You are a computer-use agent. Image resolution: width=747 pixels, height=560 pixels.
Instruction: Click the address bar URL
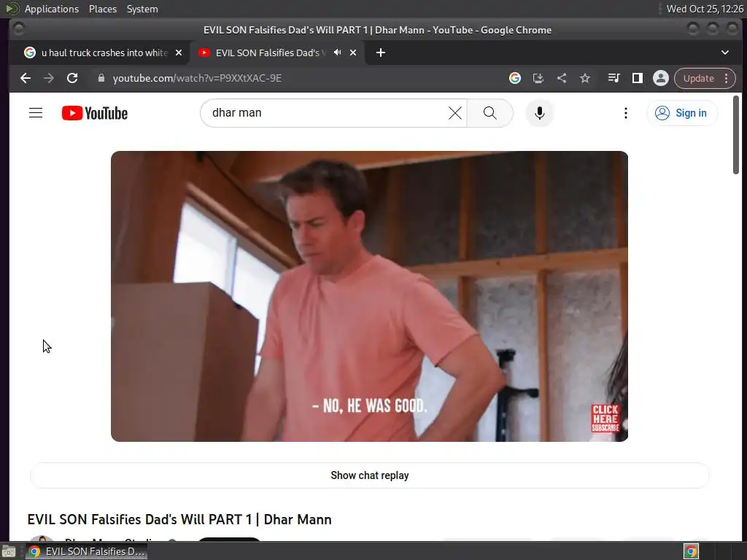197,78
